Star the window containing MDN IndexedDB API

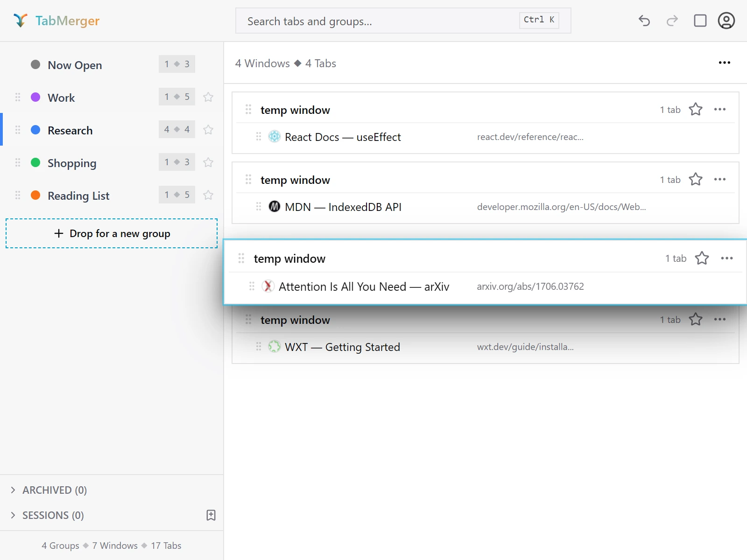[696, 179]
